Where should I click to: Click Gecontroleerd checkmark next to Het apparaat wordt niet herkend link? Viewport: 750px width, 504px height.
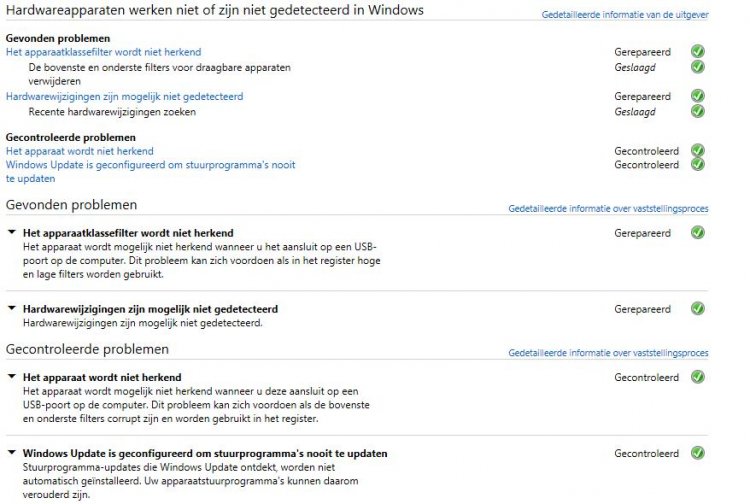697,151
